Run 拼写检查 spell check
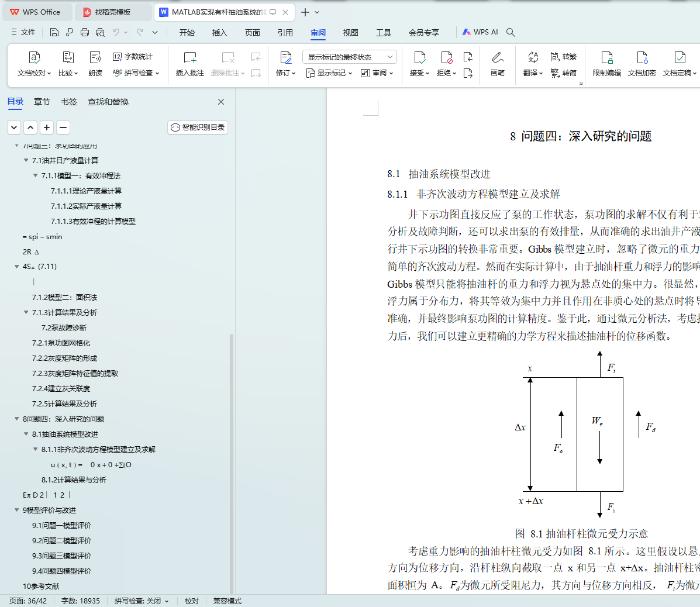 (136, 73)
